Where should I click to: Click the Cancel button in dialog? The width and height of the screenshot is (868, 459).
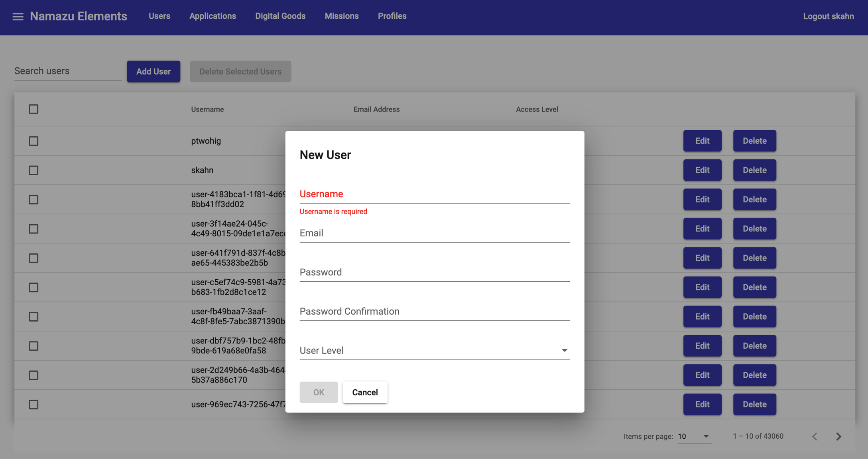coord(365,392)
